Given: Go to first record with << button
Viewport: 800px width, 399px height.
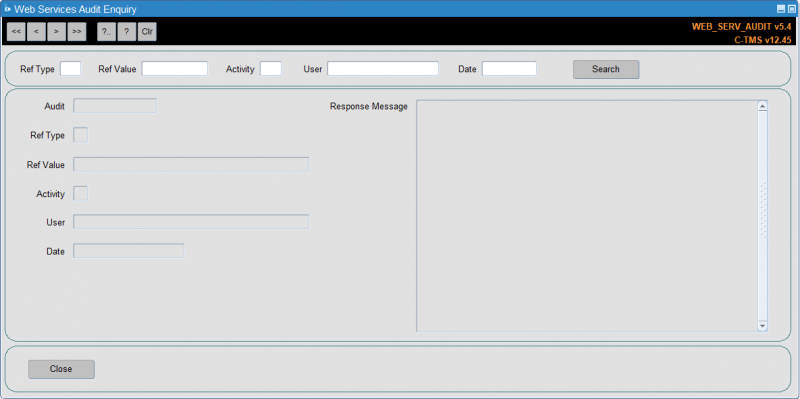Looking at the screenshot, I should (x=16, y=32).
